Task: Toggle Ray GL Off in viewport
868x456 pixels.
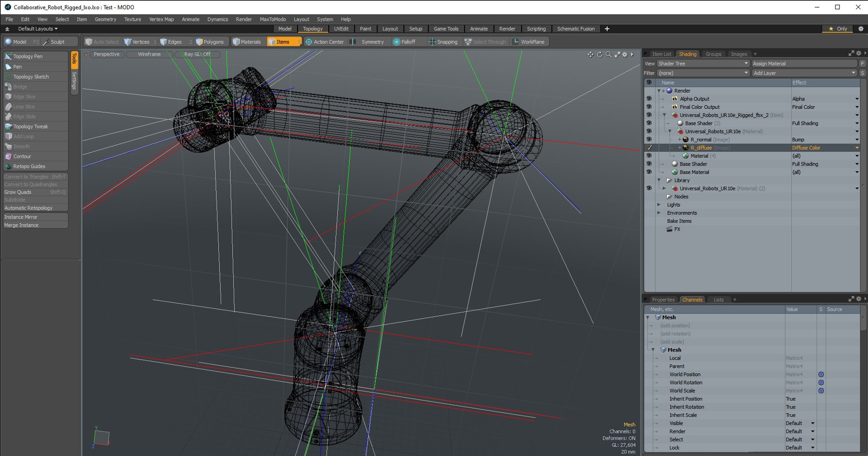Action: (197, 54)
